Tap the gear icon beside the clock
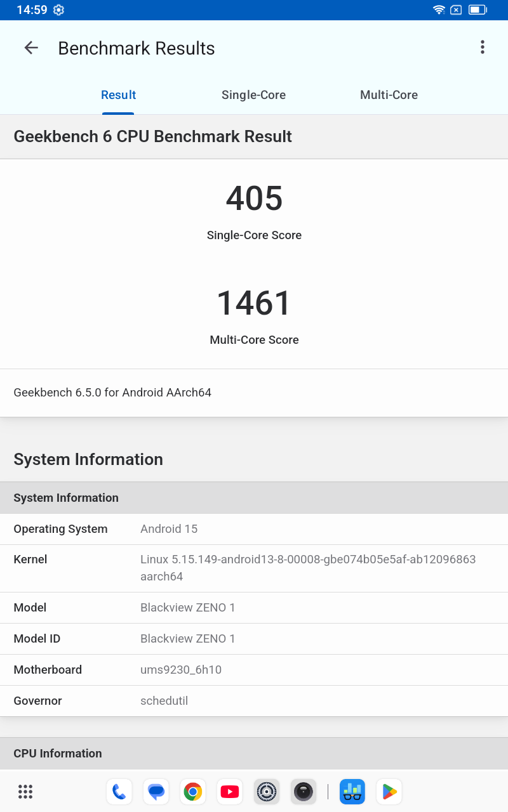The height and width of the screenshot is (812, 508). [59, 10]
